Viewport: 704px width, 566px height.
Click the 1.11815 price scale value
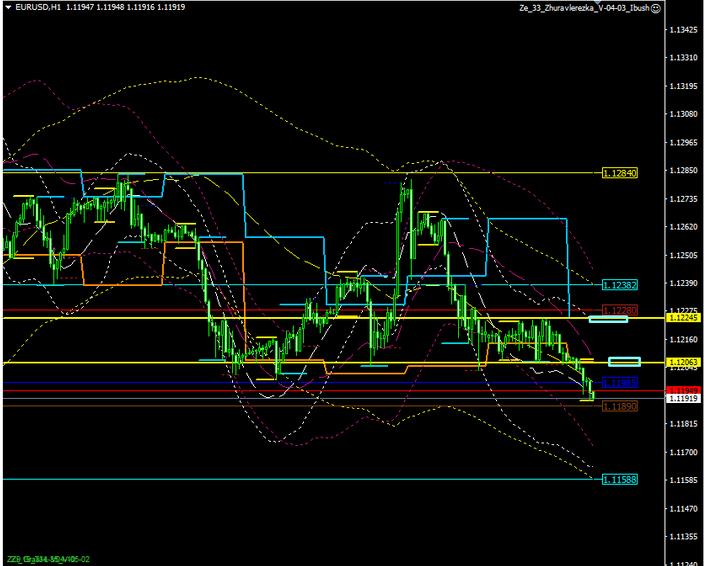pos(684,424)
